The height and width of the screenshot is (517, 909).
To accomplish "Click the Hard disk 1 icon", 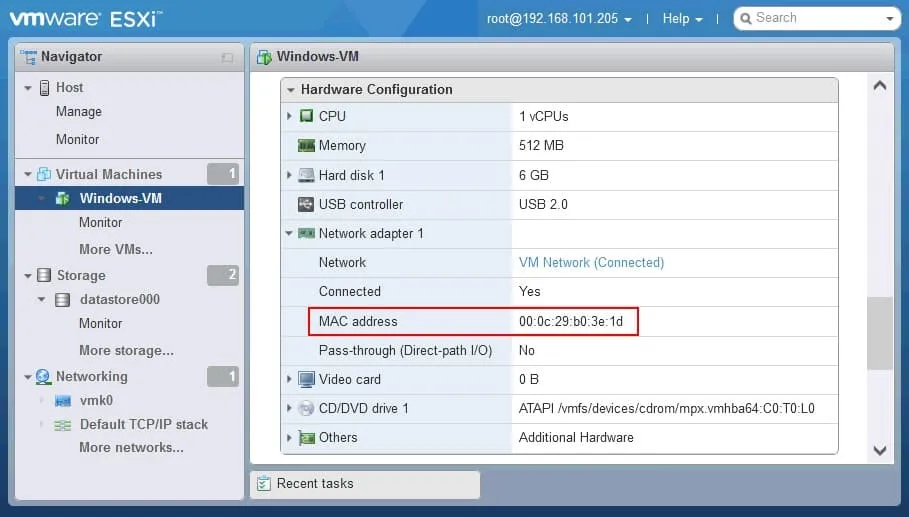I will (306, 175).
